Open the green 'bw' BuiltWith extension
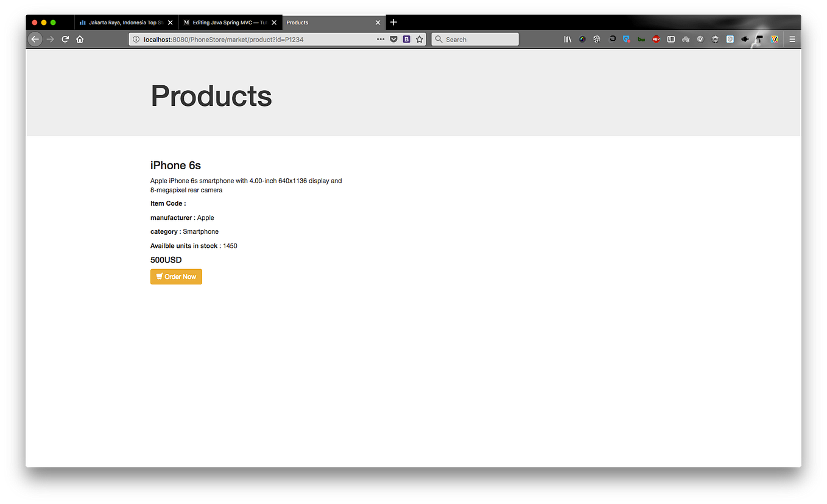Viewport: 827px width, 504px height. [641, 40]
